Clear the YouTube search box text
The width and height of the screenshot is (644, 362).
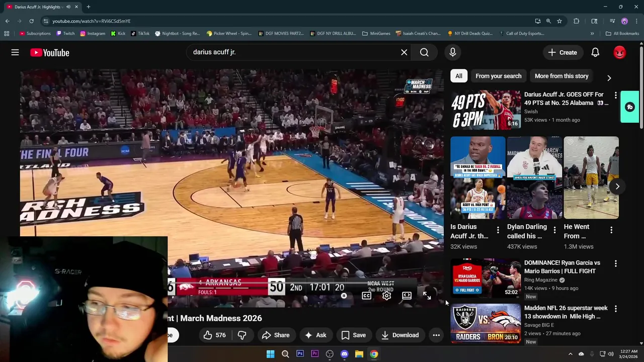pos(404,52)
